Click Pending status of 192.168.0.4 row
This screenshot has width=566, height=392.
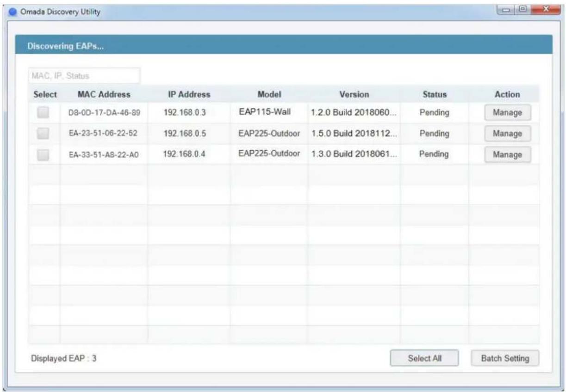point(434,154)
